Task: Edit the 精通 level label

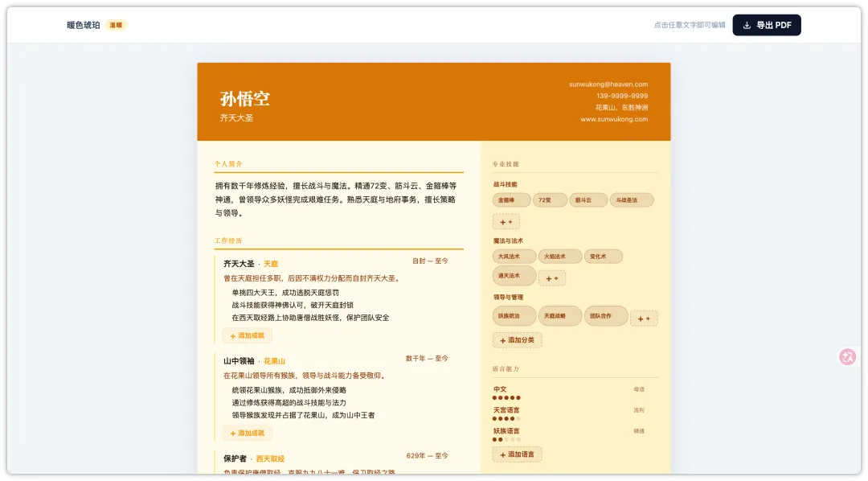Action: [x=639, y=431]
